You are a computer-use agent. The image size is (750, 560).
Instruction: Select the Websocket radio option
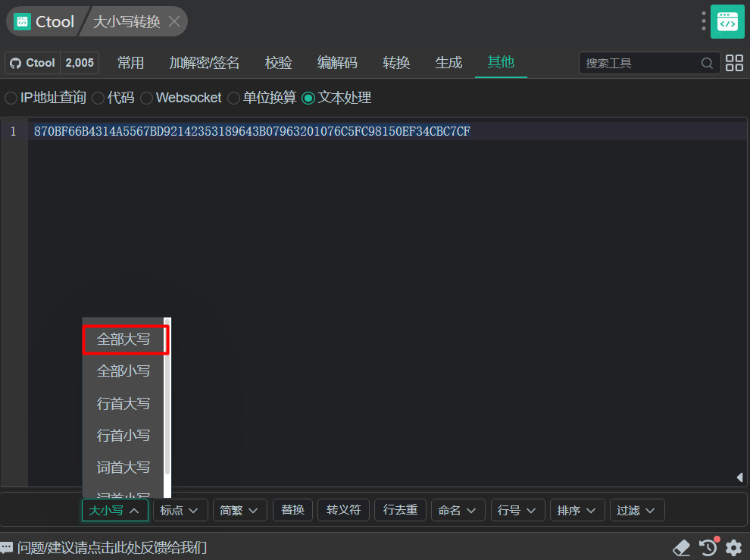click(x=147, y=98)
